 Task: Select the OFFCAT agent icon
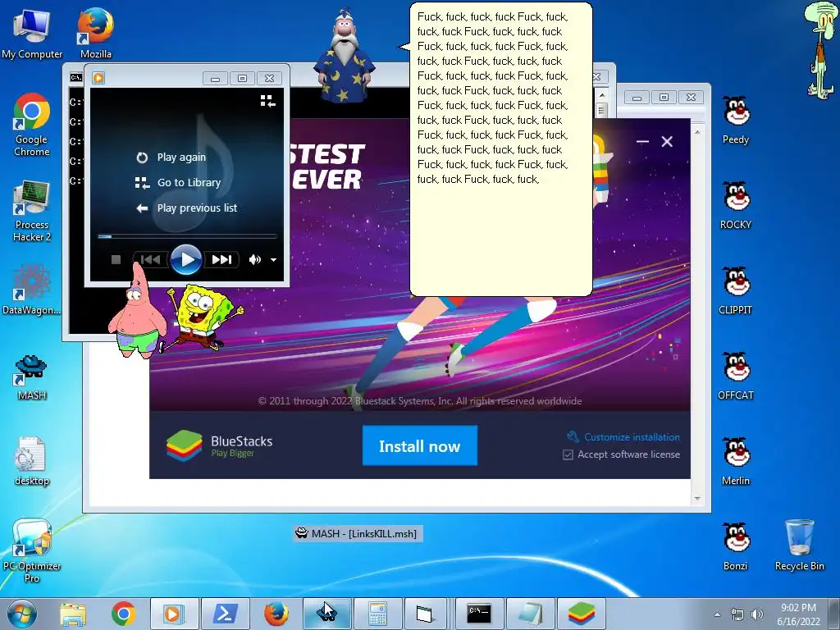pos(736,376)
